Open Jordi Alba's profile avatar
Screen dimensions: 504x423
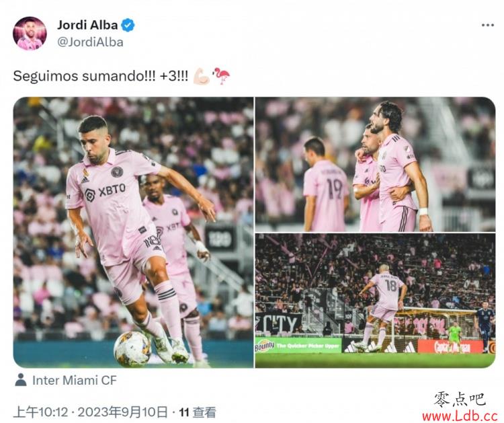(x=30, y=34)
